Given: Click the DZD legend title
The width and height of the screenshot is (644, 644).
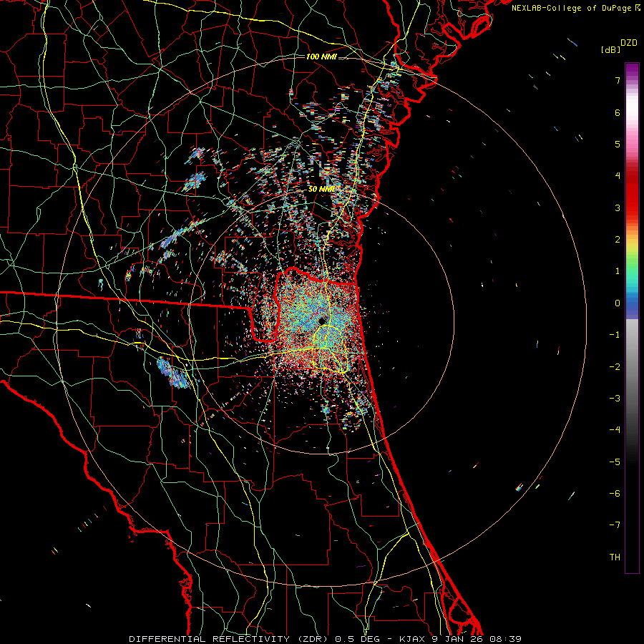Looking at the screenshot, I should pos(629,43).
